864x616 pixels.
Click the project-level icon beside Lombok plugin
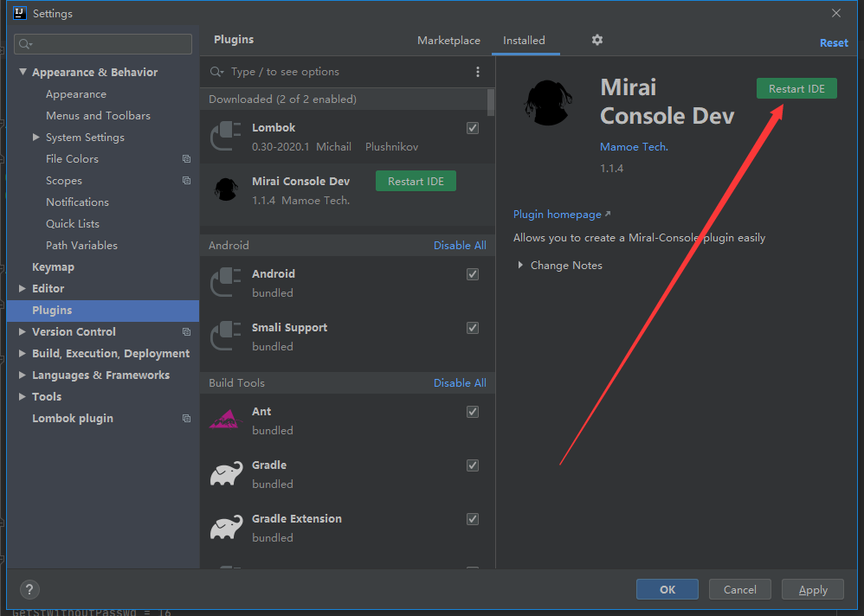187,419
